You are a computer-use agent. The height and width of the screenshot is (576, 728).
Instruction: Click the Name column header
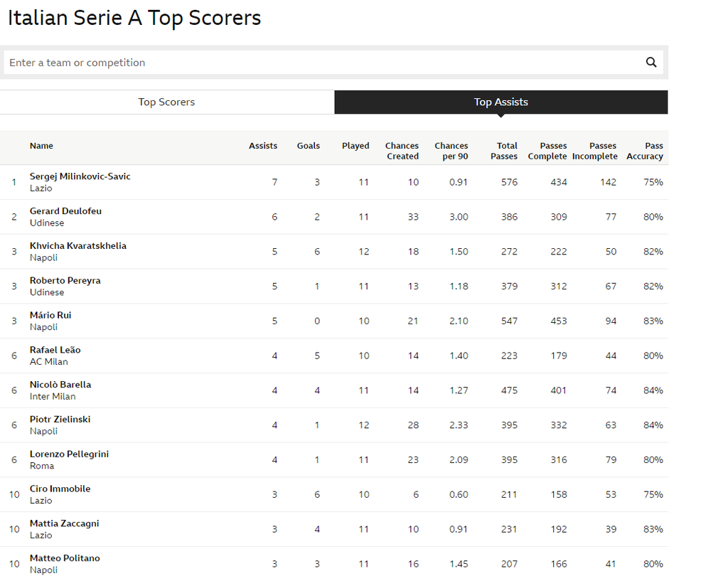[x=41, y=146]
